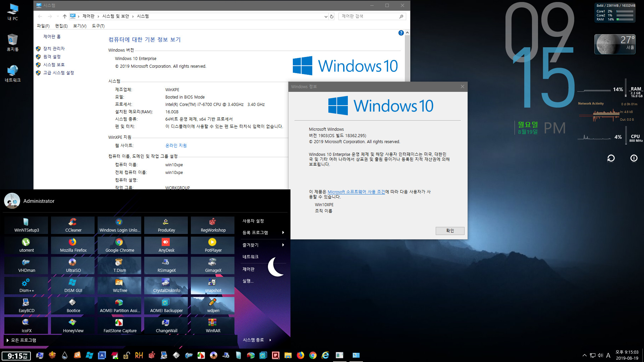
Task: Expand 시스템 종료 options arrow
Action: tap(270, 340)
